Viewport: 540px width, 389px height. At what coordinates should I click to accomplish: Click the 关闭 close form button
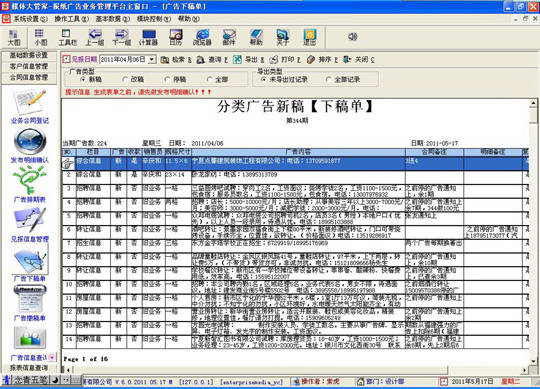pos(359,60)
